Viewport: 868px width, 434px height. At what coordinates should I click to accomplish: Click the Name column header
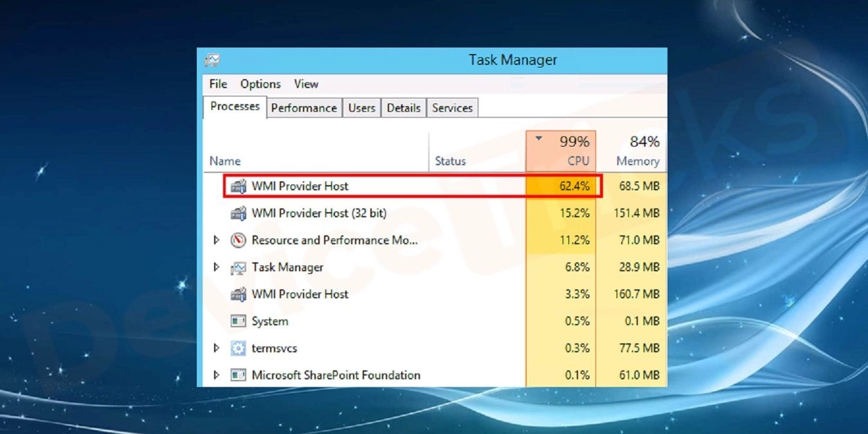(224, 161)
